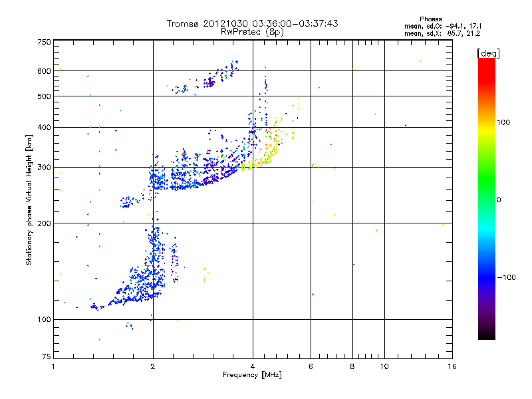Click the y-axis tick '500'
Viewport: 532px width, 399px height.
pyautogui.click(x=44, y=96)
